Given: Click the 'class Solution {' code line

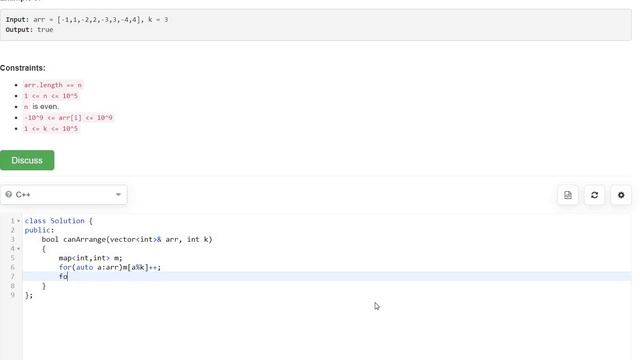Looking at the screenshot, I should (x=59, y=221).
